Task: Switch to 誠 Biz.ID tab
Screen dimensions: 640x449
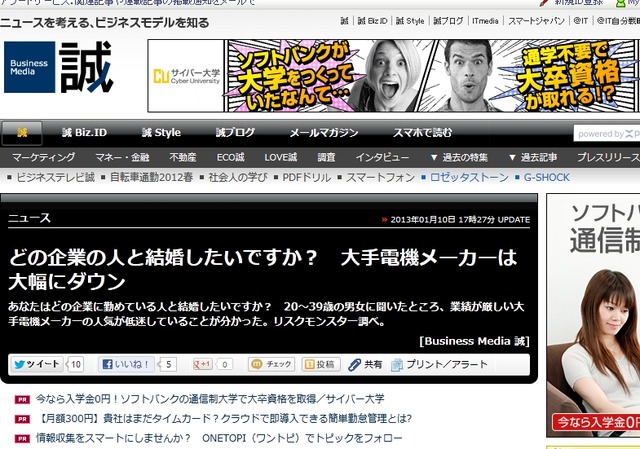Action: (84, 133)
